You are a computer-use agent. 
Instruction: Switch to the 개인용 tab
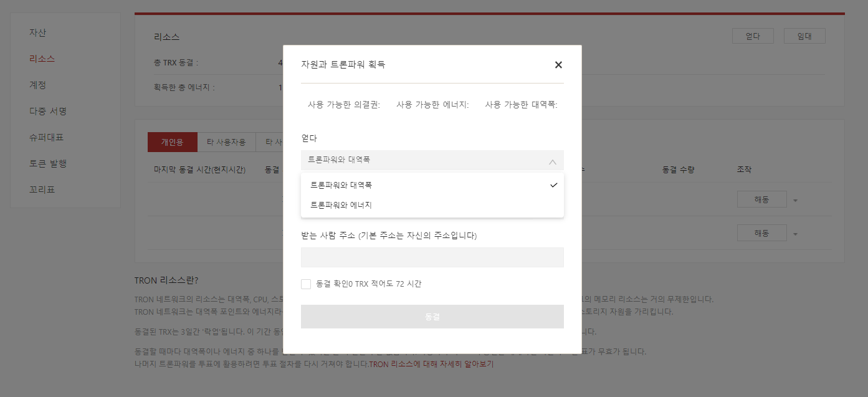(x=173, y=142)
